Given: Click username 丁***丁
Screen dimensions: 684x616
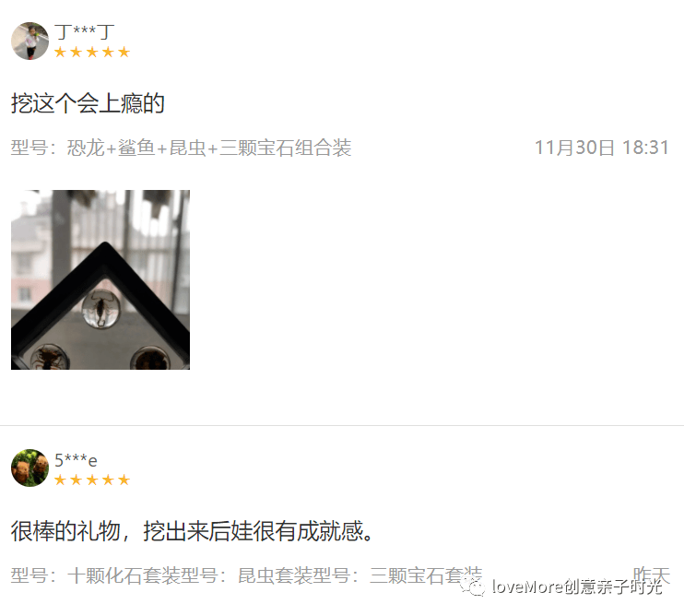Looking at the screenshot, I should (x=84, y=32).
